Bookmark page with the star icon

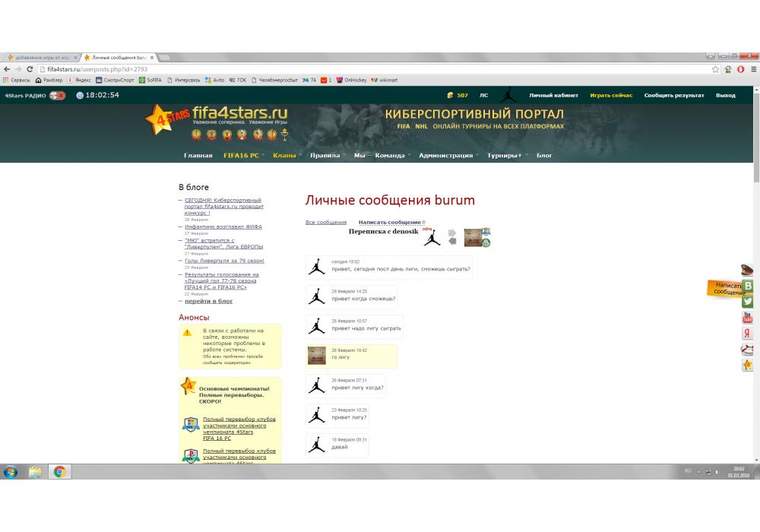715,69
